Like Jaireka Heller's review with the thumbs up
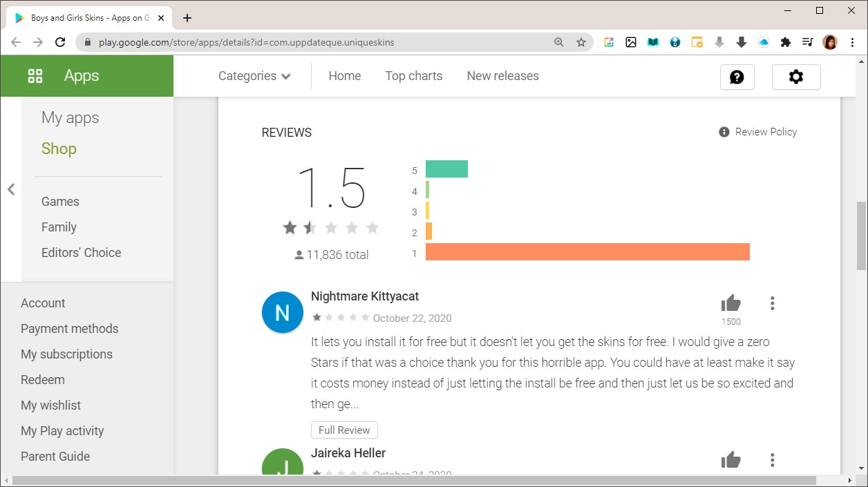 pyautogui.click(x=730, y=460)
